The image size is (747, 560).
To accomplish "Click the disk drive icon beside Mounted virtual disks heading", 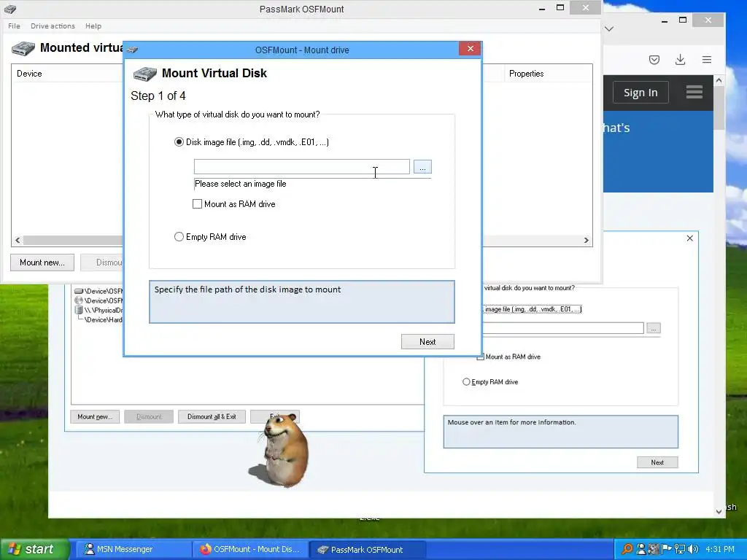I will coord(23,49).
